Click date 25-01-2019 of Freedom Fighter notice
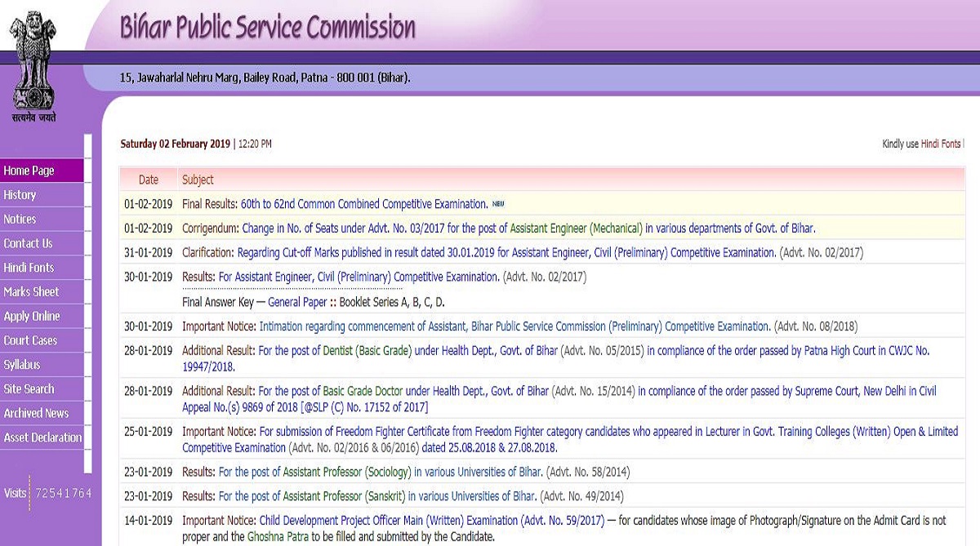 pos(149,432)
